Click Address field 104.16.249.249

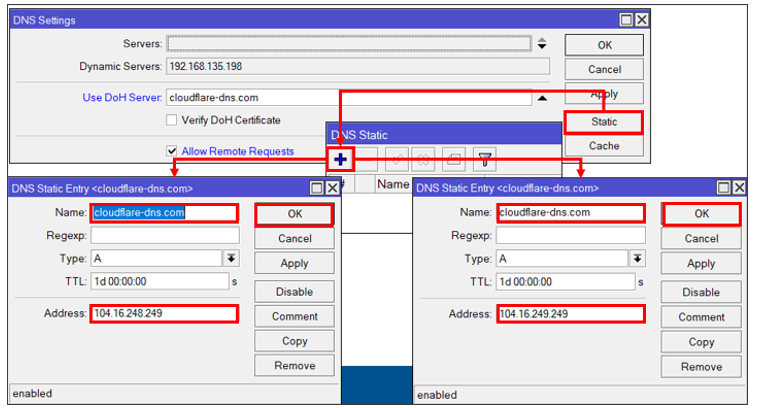pyautogui.click(x=571, y=314)
